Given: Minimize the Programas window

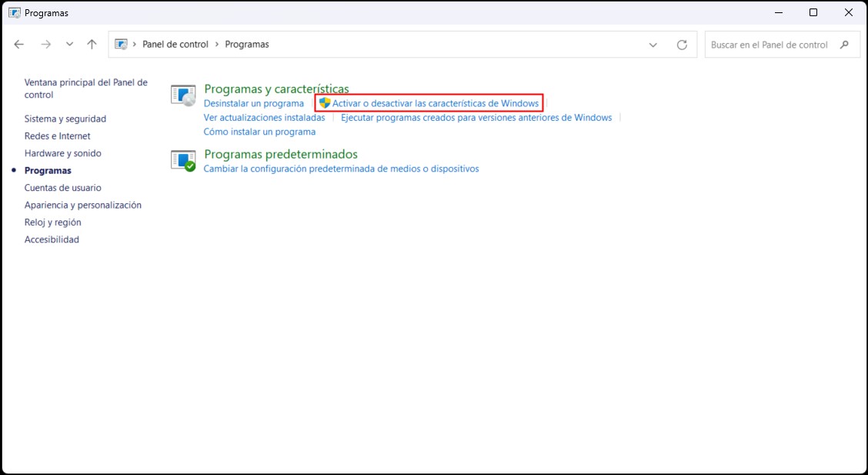Looking at the screenshot, I should [x=778, y=13].
